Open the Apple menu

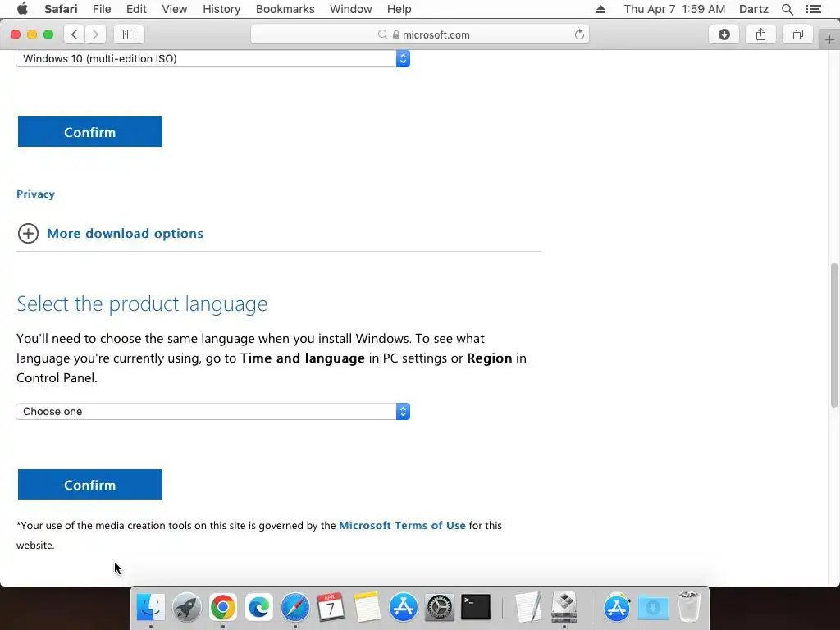[22, 9]
